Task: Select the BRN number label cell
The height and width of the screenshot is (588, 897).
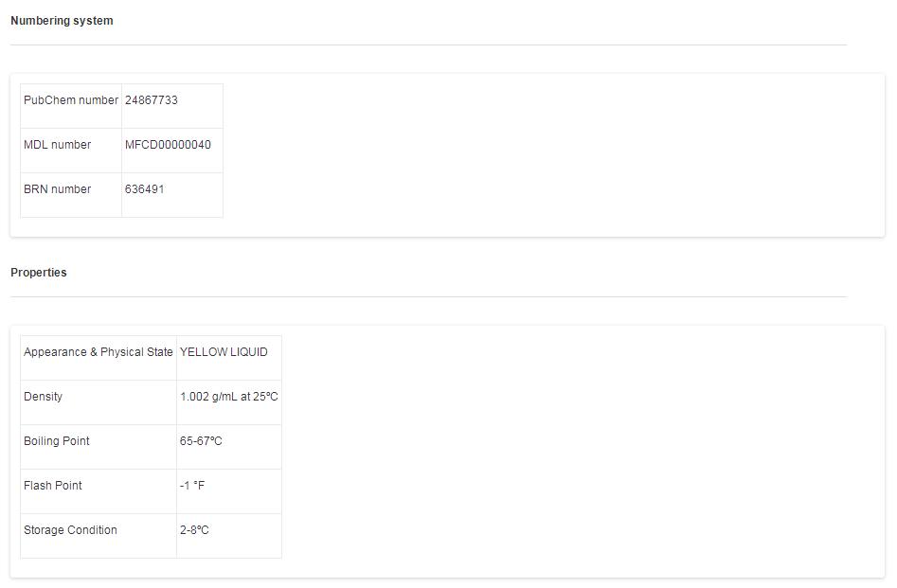Action: (58, 189)
